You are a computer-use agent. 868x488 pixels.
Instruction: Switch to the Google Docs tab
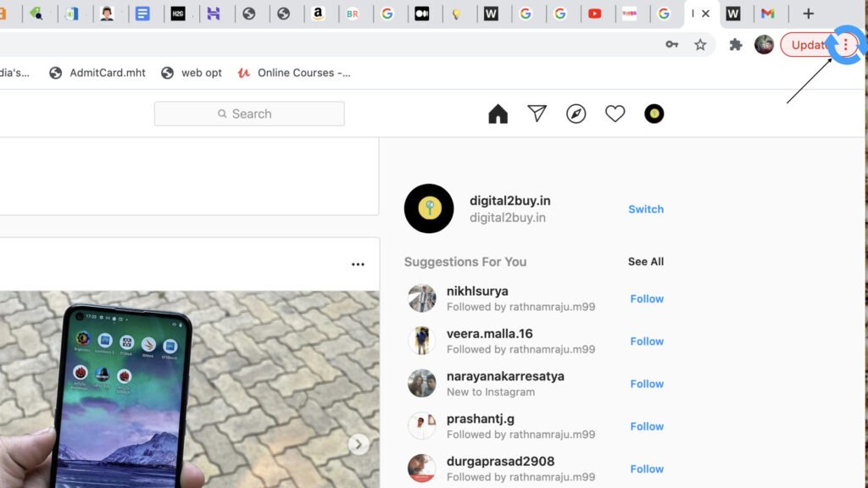142,14
